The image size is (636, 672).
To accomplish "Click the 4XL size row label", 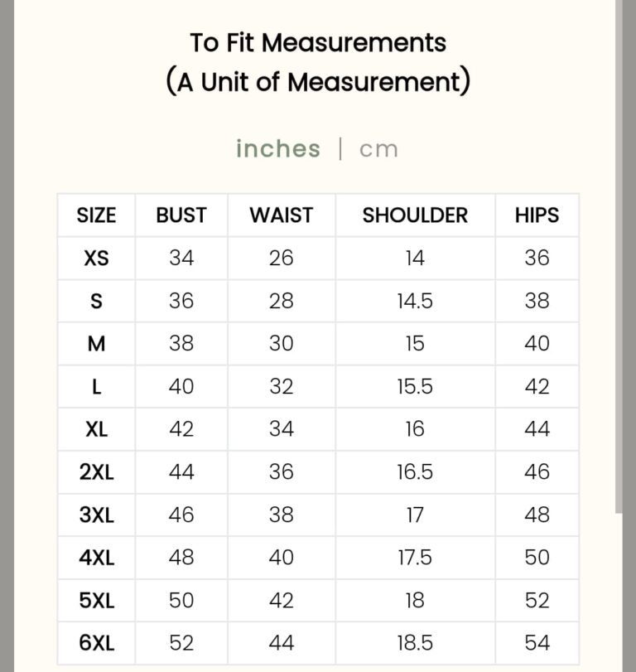I will (x=96, y=558).
